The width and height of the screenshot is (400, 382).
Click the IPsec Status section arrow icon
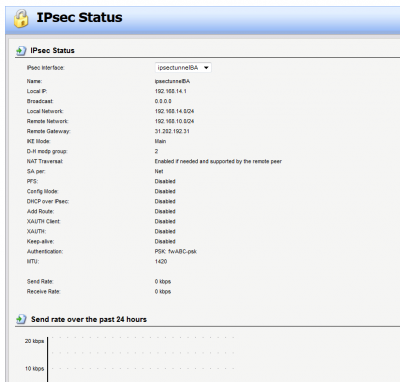pos(21,51)
